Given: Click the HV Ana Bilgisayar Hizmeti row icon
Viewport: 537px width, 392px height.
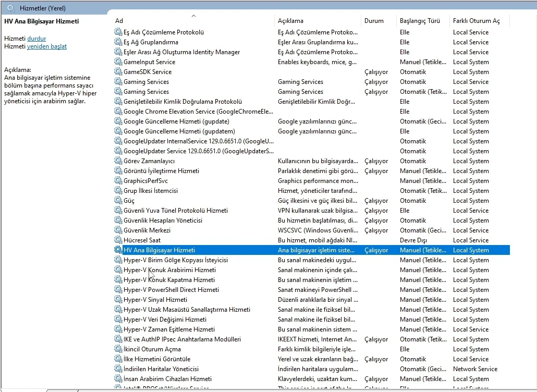Looking at the screenshot, I should tap(118, 250).
